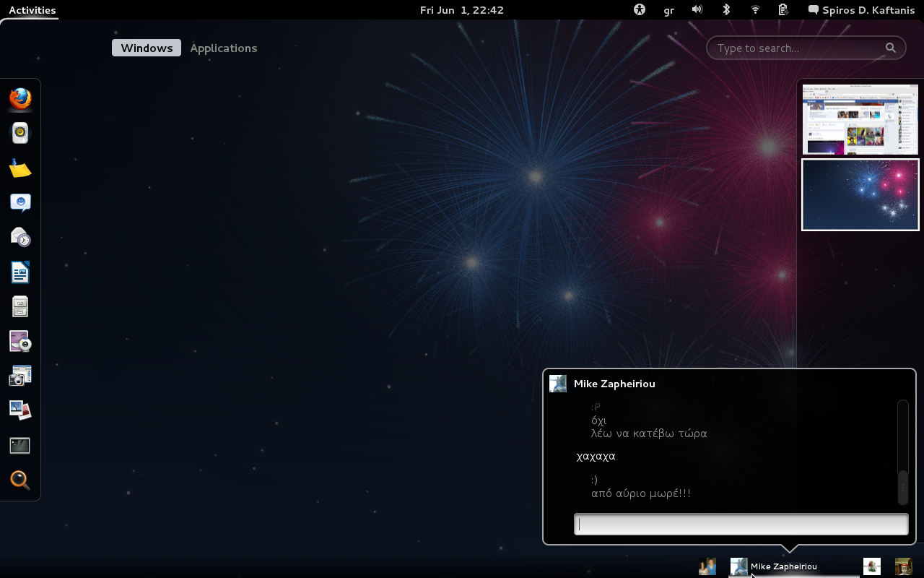Open the 'gr' keyboard layout menu

click(x=669, y=10)
